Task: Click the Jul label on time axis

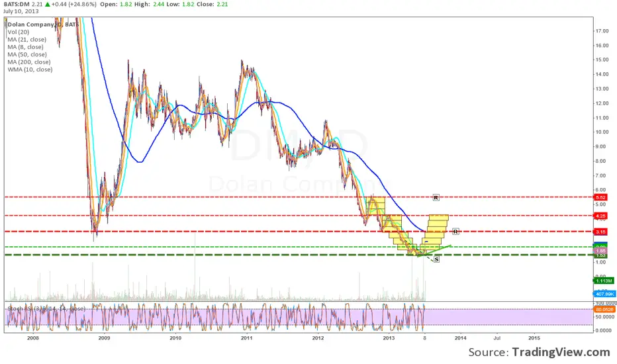Action: (497, 338)
